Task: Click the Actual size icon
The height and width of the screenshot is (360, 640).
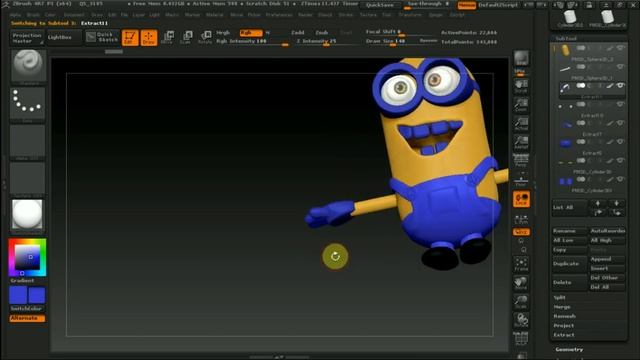Action: point(521,124)
